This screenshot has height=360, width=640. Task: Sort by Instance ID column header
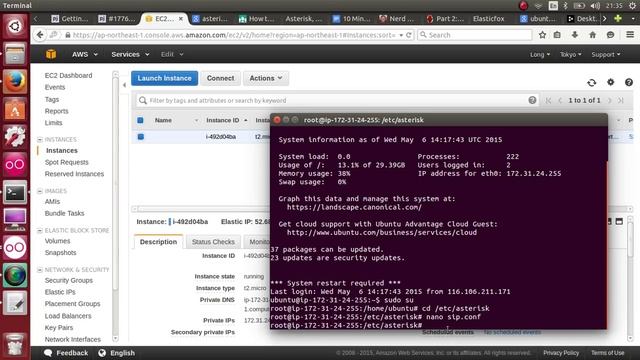tap(223, 120)
